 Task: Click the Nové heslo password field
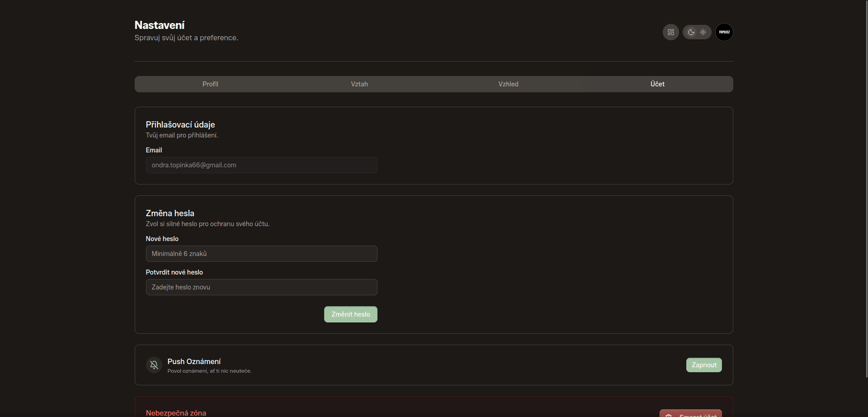pyautogui.click(x=261, y=254)
